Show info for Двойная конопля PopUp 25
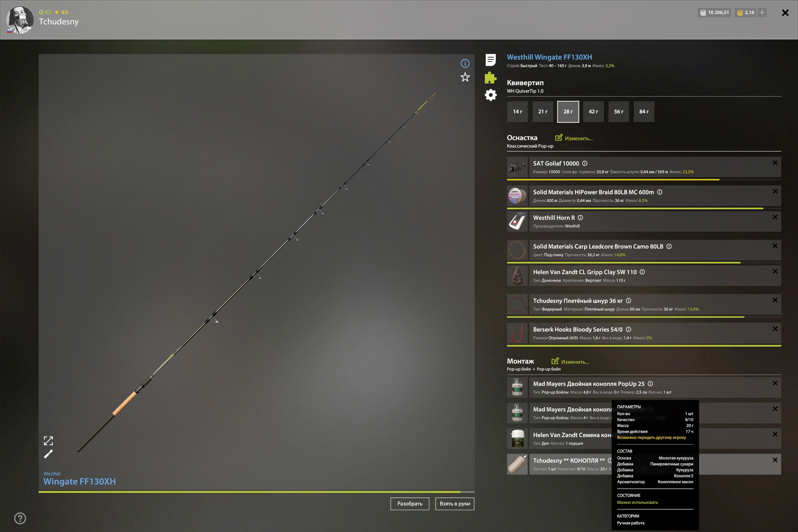 coord(650,384)
